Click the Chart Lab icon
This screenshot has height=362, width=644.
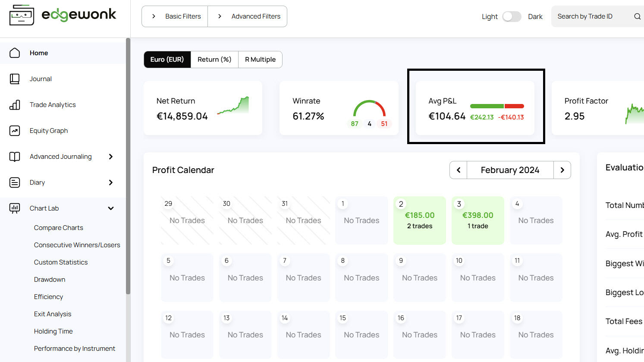pyautogui.click(x=15, y=208)
